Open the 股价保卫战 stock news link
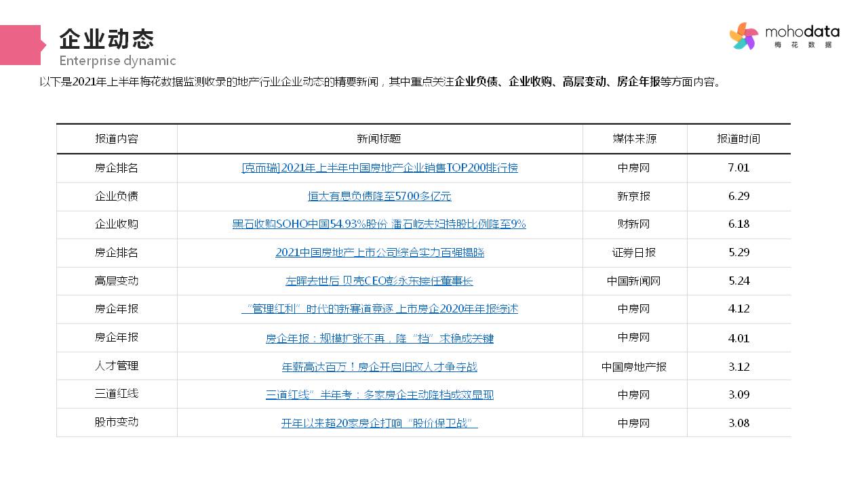 [x=380, y=422]
